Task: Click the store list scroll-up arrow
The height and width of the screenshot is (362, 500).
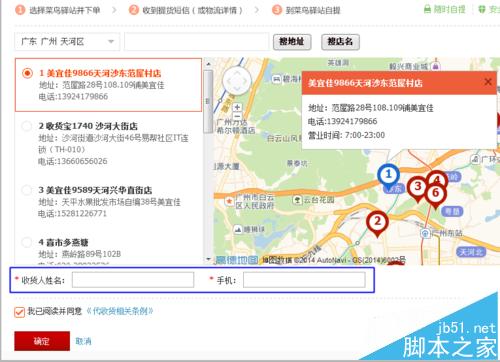Action: (x=209, y=63)
